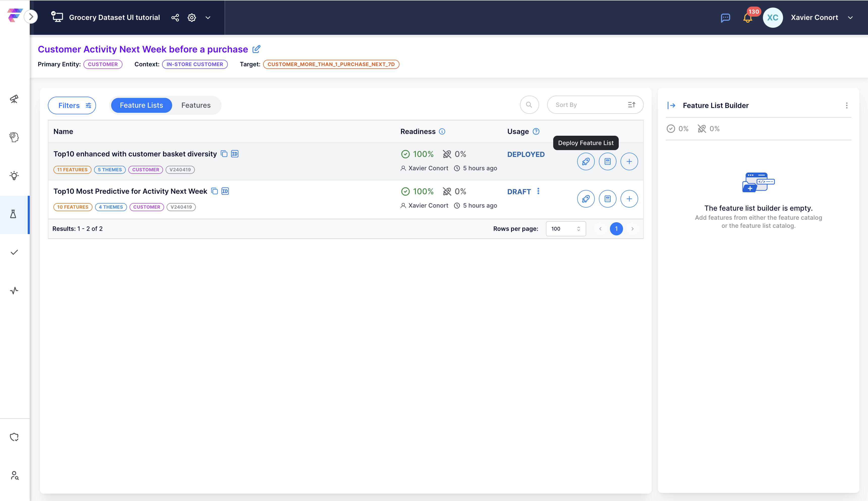Click the 10 FEATURES tag
Viewport: 868px width, 501px height.
pyautogui.click(x=73, y=207)
